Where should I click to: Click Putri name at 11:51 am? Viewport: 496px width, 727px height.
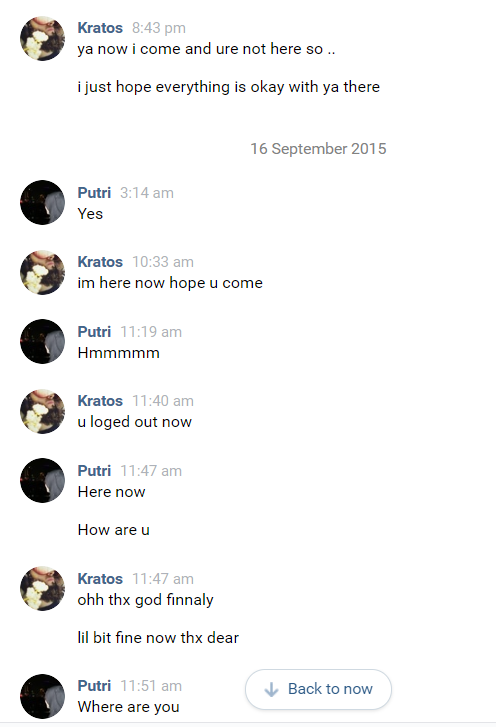tap(94, 685)
